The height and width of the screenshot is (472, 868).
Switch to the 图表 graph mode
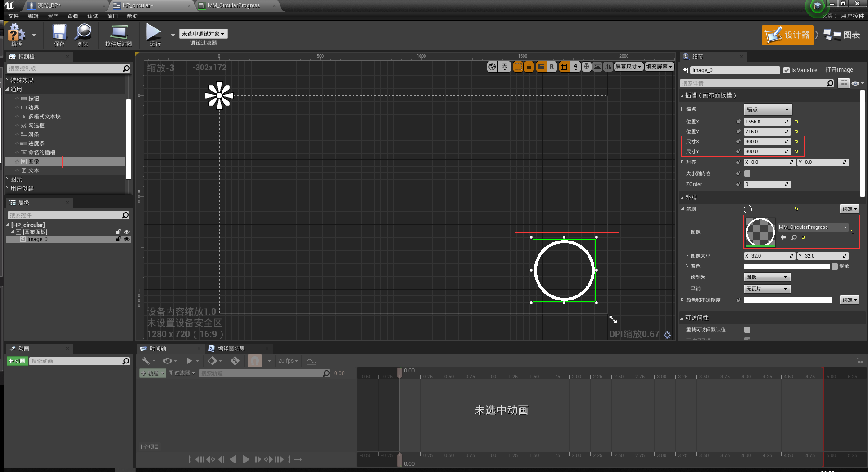[x=842, y=35]
